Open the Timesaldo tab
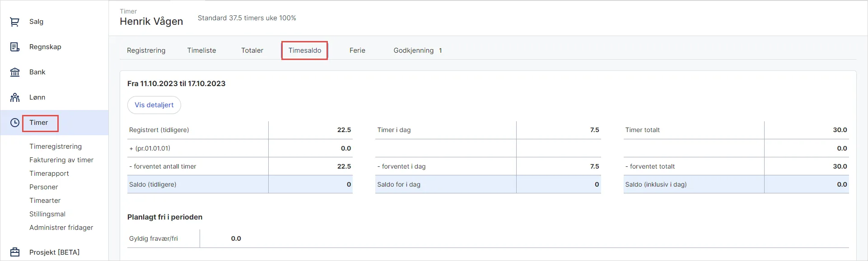Viewport: 868px width, 261px height. [305, 50]
